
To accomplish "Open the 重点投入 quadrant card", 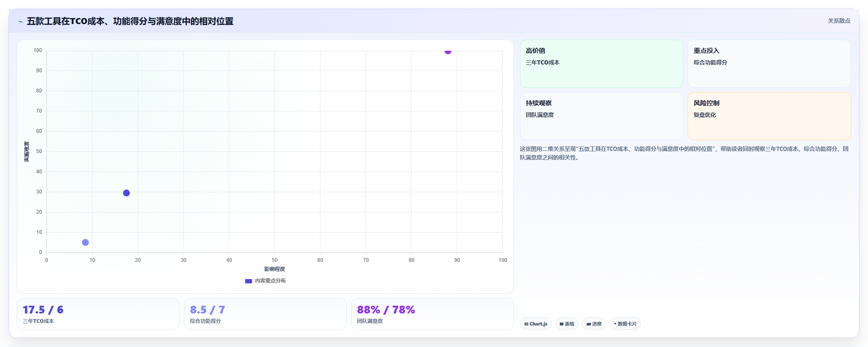I will 769,64.
